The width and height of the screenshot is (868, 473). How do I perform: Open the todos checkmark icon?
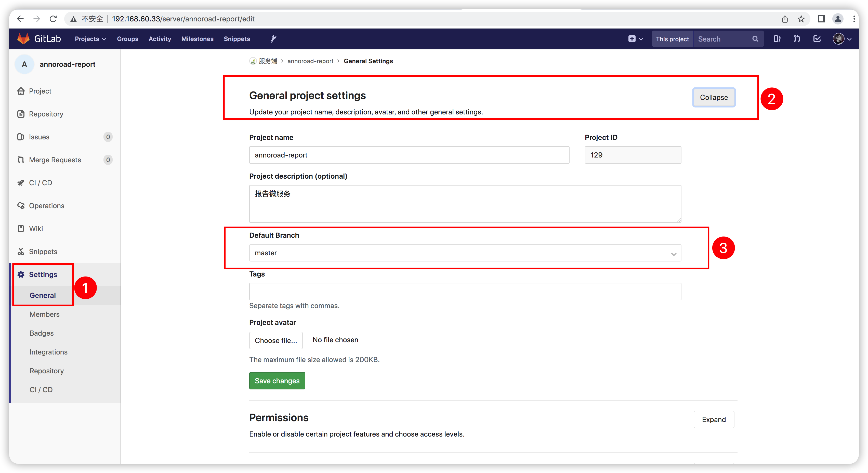pos(817,39)
